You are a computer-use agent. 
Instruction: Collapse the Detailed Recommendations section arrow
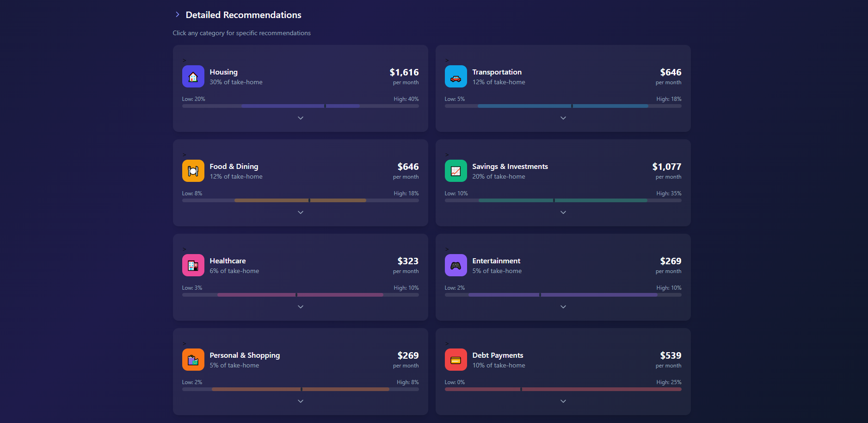pos(177,14)
